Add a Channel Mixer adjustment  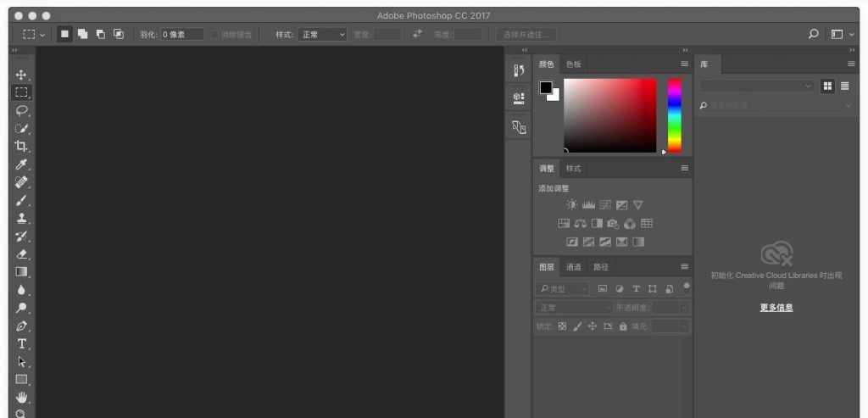(630, 224)
